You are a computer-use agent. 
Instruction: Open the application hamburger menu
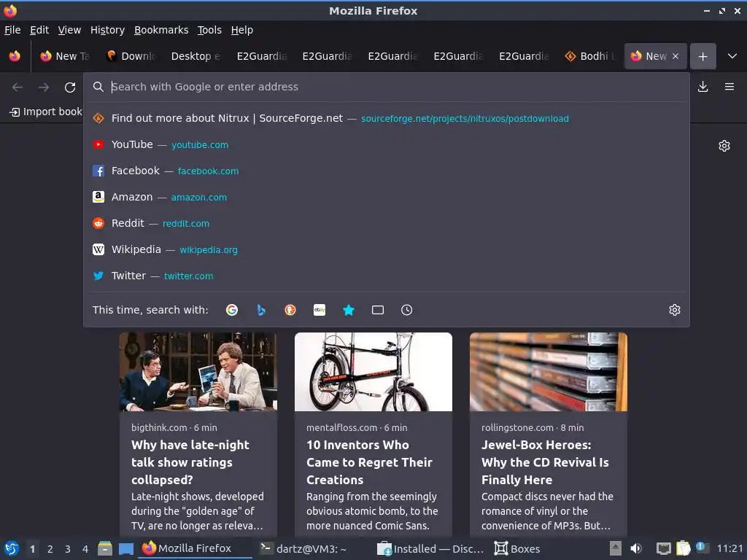(729, 87)
